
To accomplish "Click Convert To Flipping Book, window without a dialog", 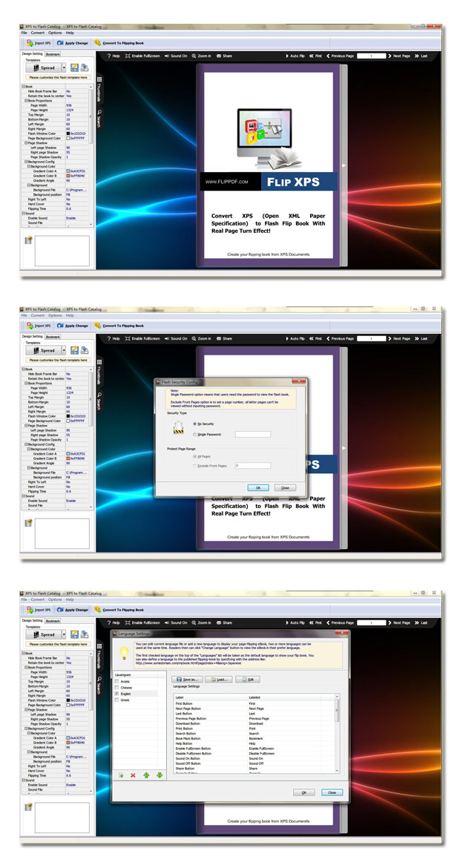I will coord(119,42).
